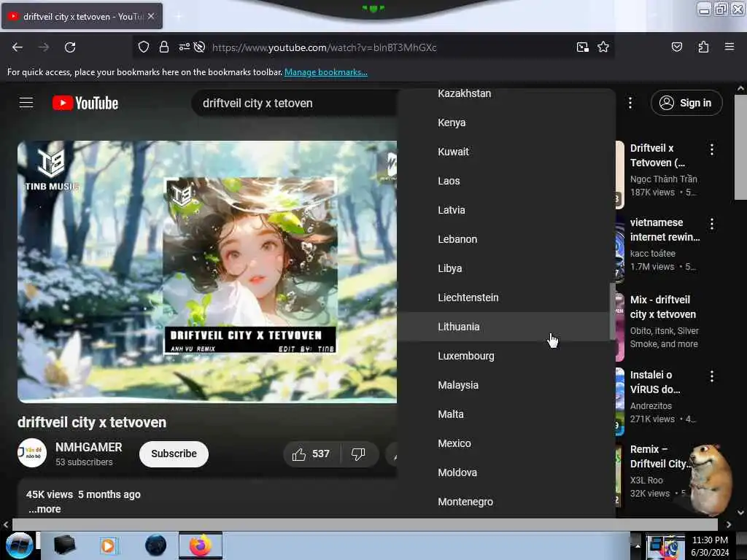Open the tracking protection shield icon
The width and height of the screenshot is (747, 560).
(144, 47)
